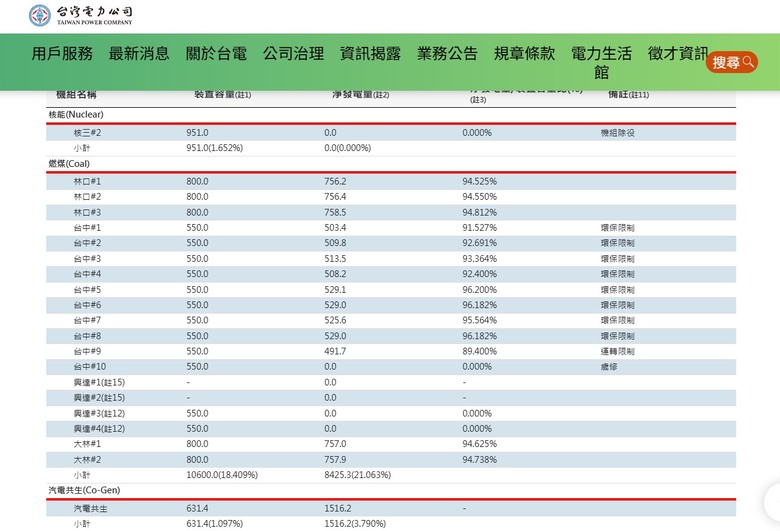The width and height of the screenshot is (780, 531).
Task: Select the 核能(Nuclear) section heading
Action: click(76, 114)
